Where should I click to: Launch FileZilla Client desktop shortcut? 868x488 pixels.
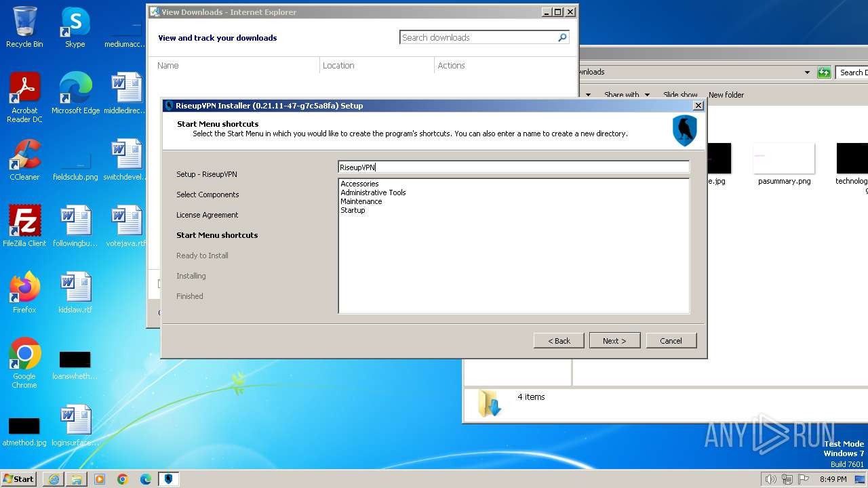pyautogui.click(x=24, y=226)
